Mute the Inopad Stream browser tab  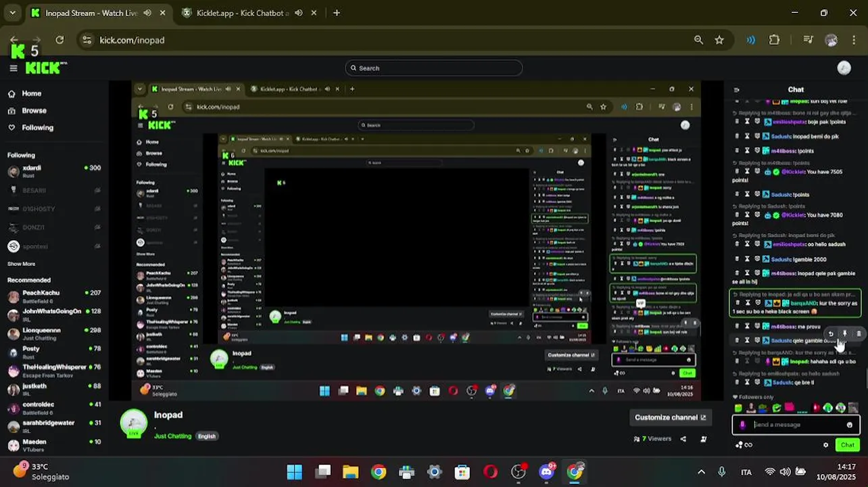(x=147, y=13)
